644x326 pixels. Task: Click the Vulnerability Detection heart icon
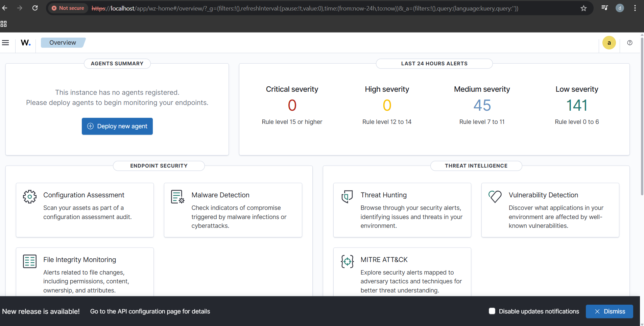pyautogui.click(x=495, y=196)
